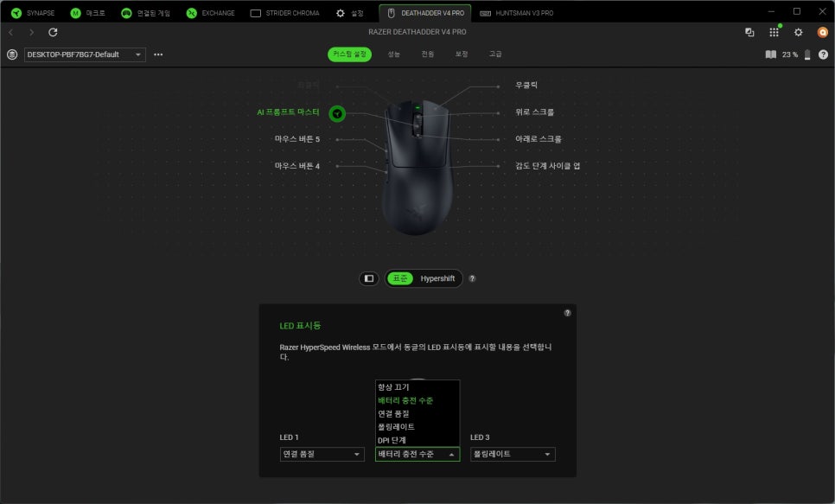Open the 매크로 tab
This screenshot has height=504, width=835.
[x=88, y=13]
